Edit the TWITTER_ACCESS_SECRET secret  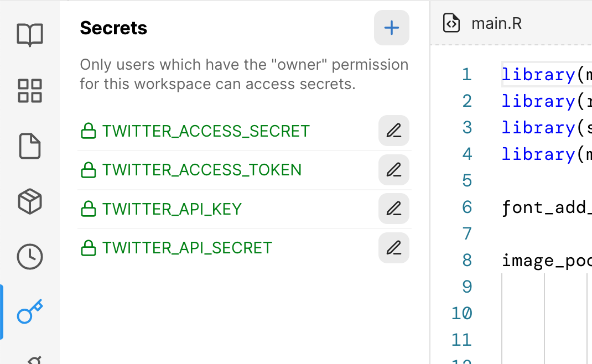point(394,131)
